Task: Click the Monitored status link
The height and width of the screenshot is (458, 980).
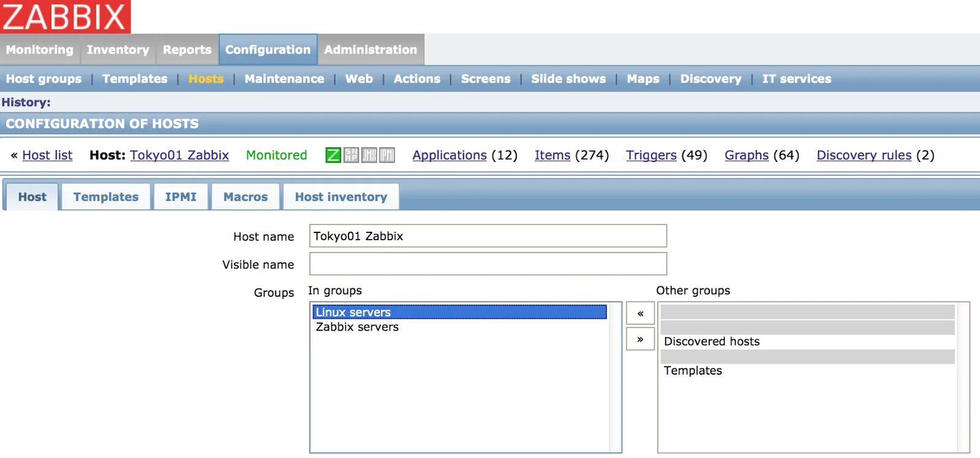Action: coord(276,155)
